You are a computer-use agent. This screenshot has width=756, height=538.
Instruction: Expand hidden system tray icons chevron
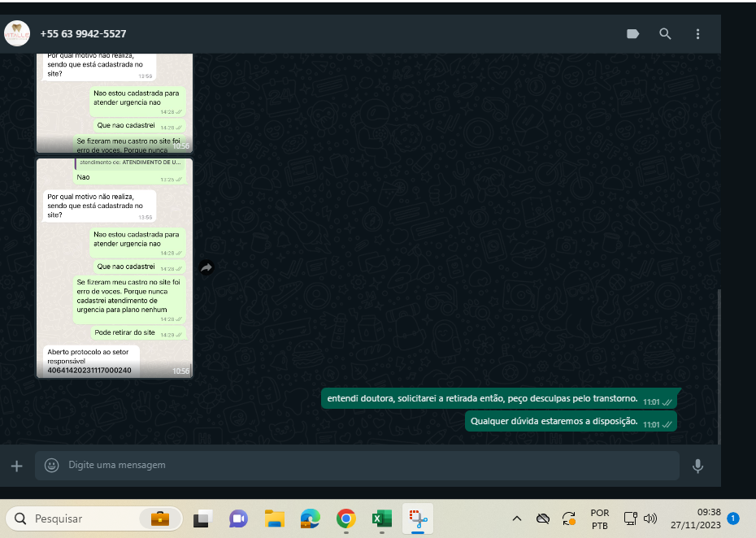click(516, 518)
